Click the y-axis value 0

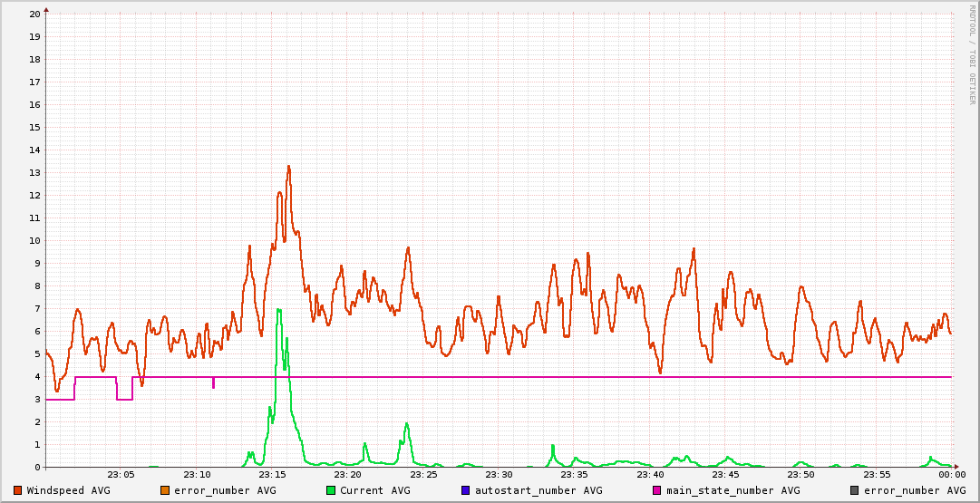37,467
